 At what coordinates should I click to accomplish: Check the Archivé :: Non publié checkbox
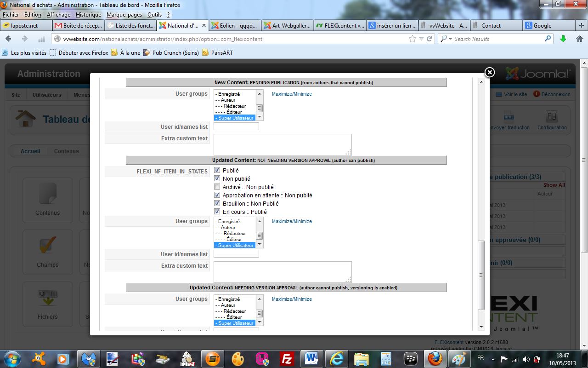tap(217, 187)
